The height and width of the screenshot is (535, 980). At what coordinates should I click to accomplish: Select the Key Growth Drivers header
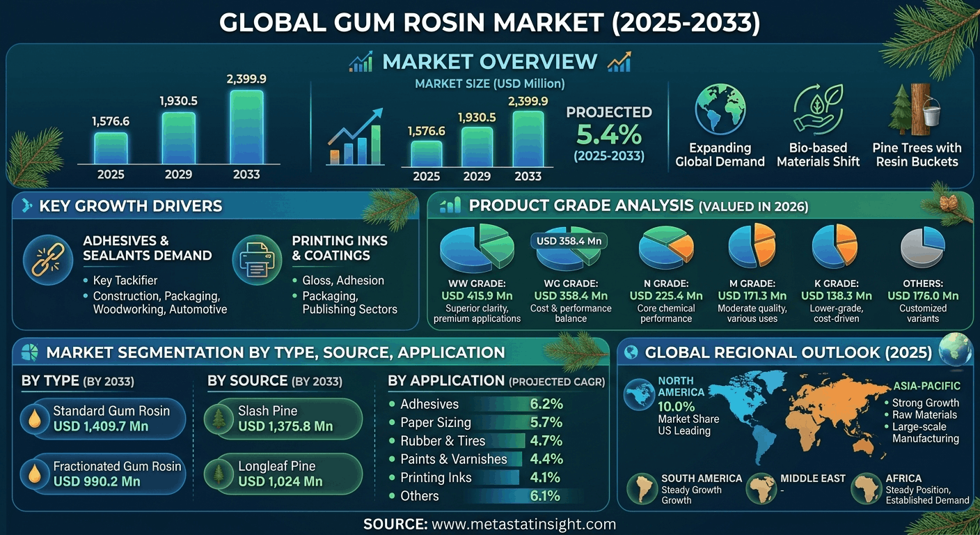coord(131,206)
